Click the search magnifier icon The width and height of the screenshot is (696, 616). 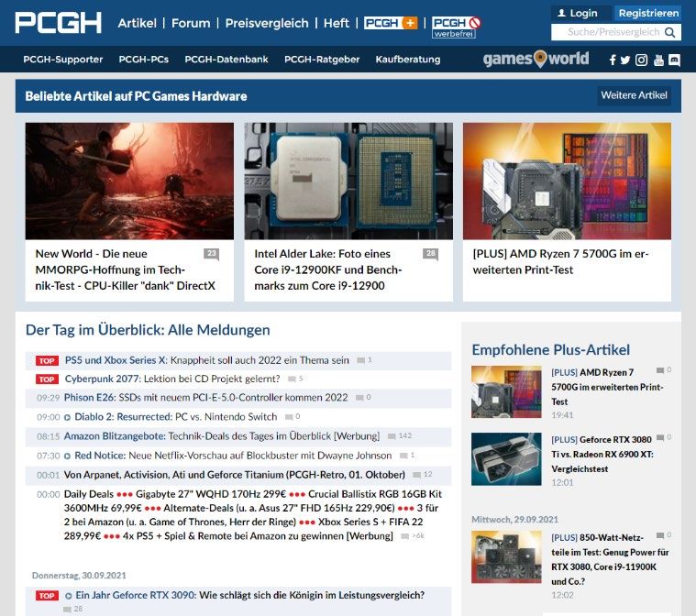(x=669, y=32)
